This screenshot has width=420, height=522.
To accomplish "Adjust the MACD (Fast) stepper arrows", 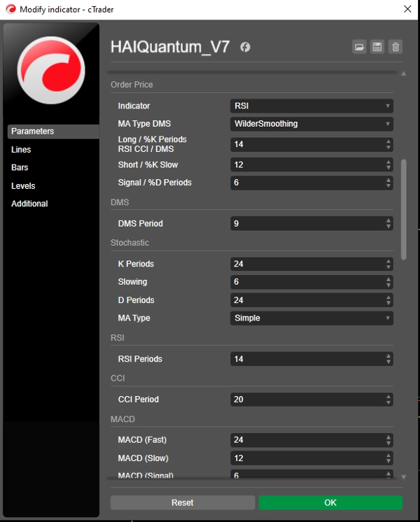I will pyautogui.click(x=388, y=440).
